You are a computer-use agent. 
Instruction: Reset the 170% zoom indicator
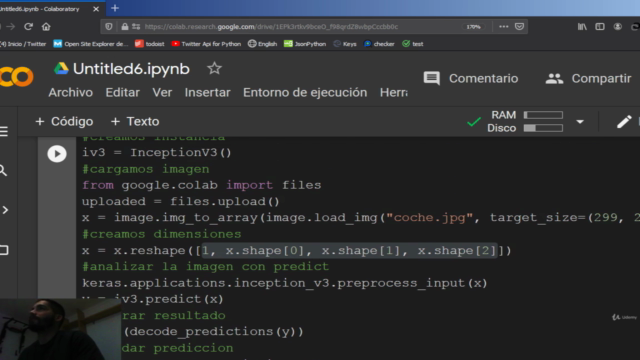tap(473, 27)
